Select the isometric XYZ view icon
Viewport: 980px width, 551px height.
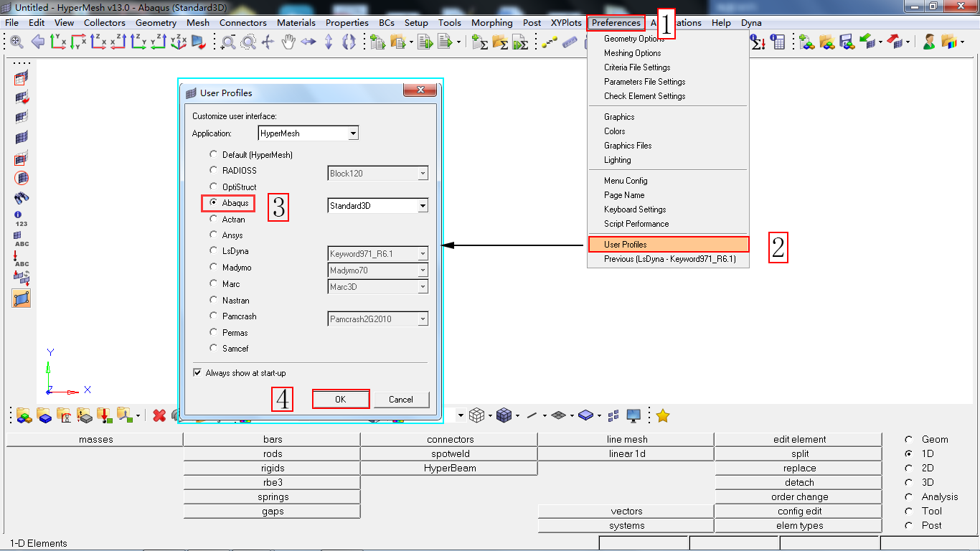point(179,42)
